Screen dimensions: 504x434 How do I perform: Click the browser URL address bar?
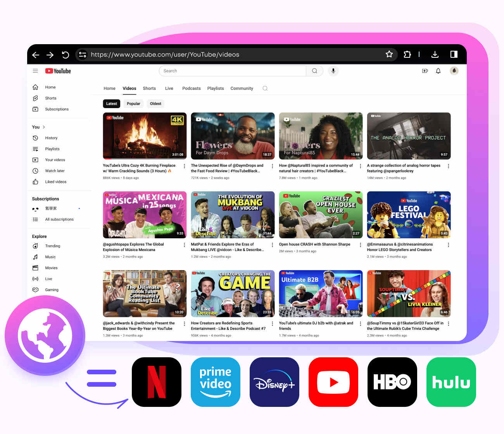(x=236, y=55)
